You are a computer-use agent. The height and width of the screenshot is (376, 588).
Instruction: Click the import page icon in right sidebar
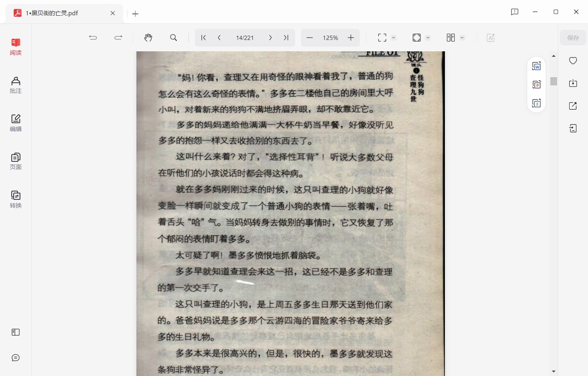pyautogui.click(x=573, y=128)
